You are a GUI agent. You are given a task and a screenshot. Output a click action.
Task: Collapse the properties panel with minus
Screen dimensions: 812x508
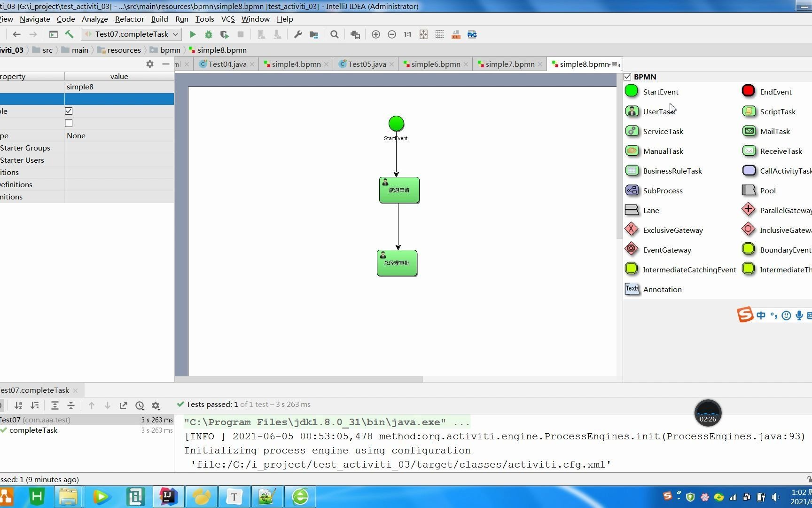coord(166,64)
